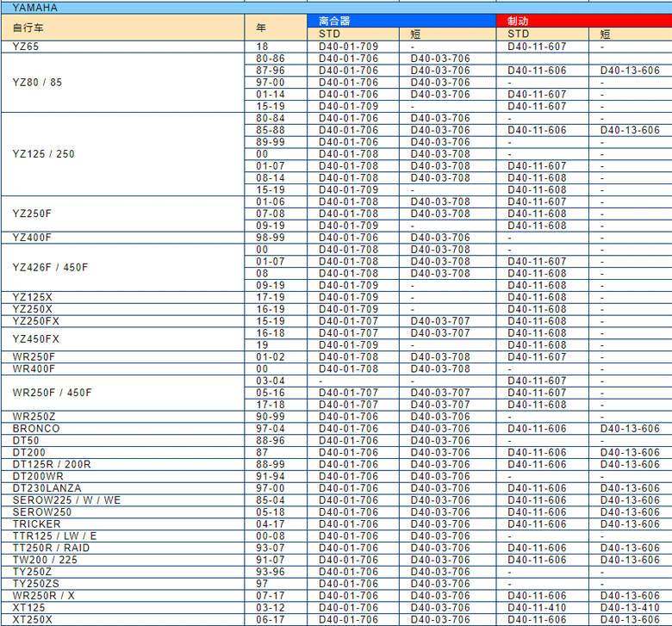
Task: Click the 17-19 year cell
Action: [x=276, y=297]
